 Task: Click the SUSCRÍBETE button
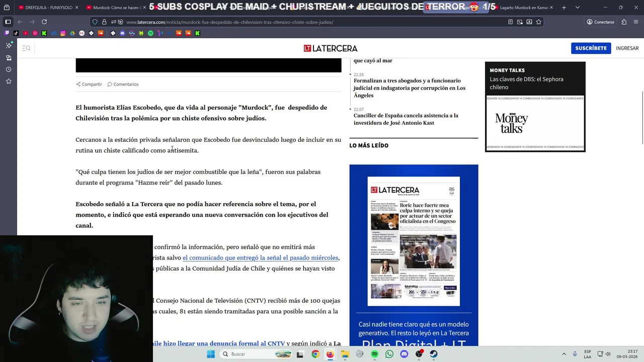[x=591, y=48]
